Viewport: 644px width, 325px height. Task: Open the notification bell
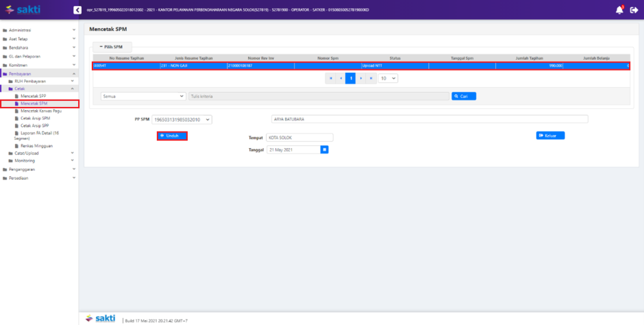point(620,10)
